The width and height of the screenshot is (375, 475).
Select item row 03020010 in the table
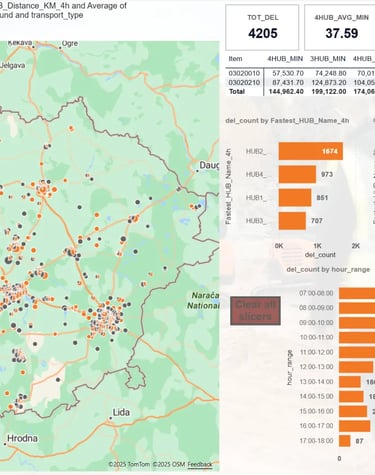coord(244,73)
